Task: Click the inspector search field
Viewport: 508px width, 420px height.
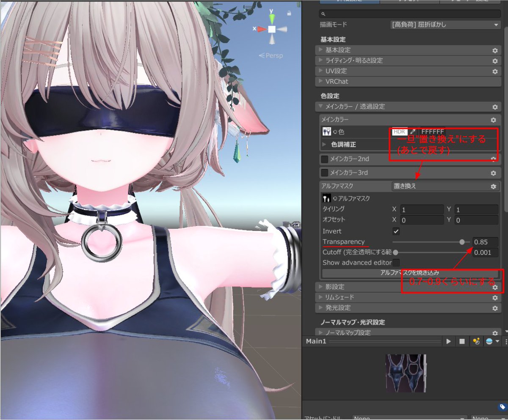Action: pyautogui.click(x=410, y=14)
